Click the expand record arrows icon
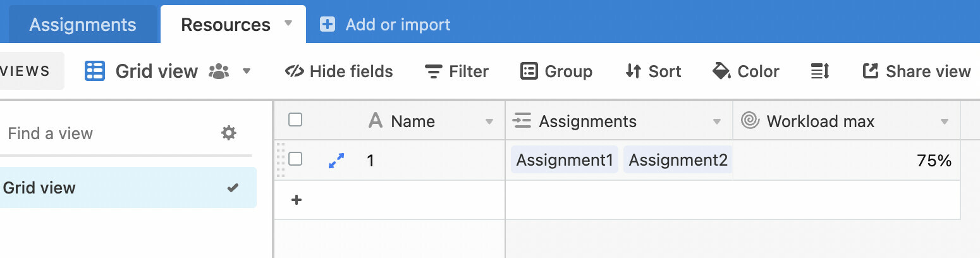The image size is (980, 258). (336, 161)
